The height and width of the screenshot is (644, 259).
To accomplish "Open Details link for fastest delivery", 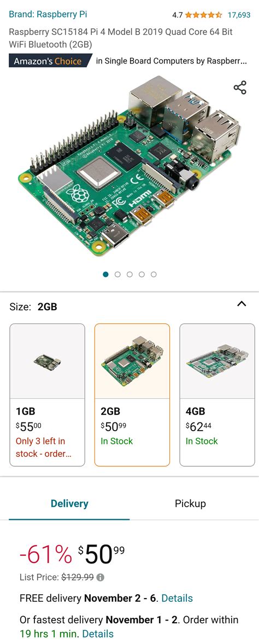I will [x=98, y=634].
